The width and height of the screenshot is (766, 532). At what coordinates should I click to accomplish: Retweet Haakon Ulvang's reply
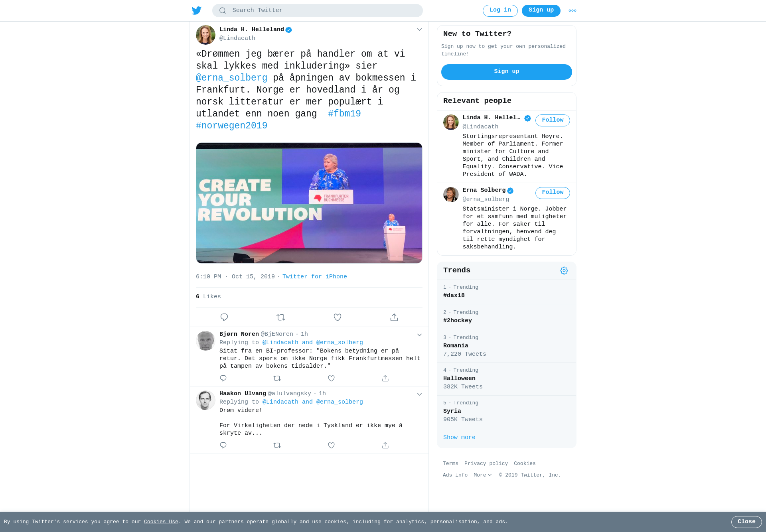pyautogui.click(x=277, y=445)
